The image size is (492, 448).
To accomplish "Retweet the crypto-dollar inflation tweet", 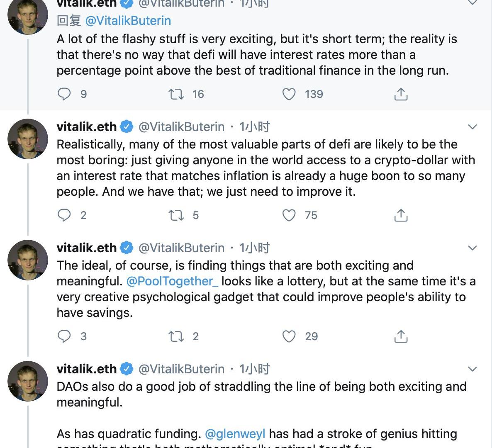I will (x=176, y=215).
